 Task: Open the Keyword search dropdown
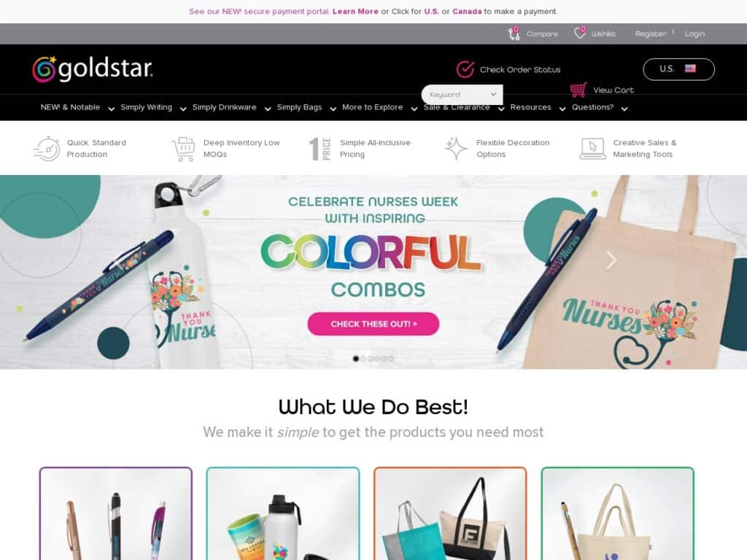pyautogui.click(x=462, y=95)
